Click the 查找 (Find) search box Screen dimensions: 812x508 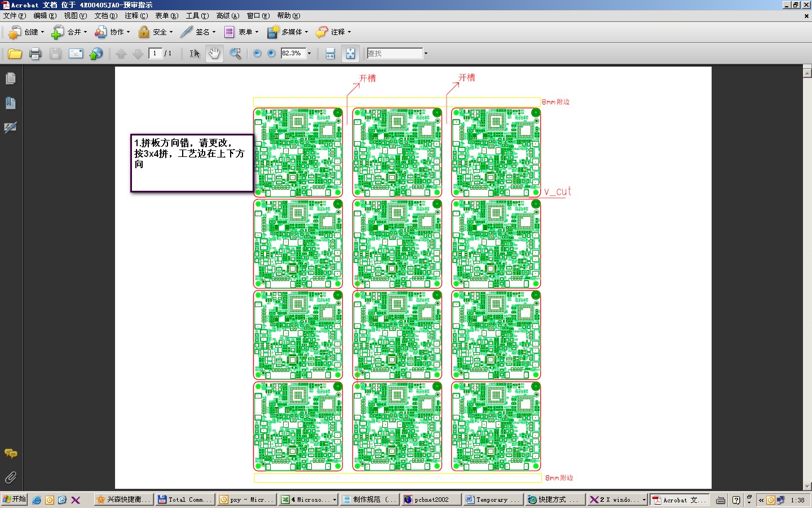[x=395, y=54]
